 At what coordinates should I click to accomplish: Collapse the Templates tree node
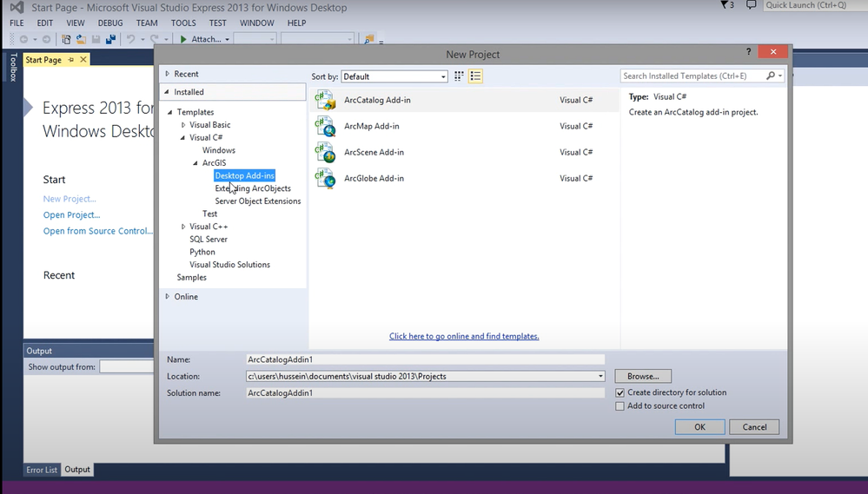170,112
